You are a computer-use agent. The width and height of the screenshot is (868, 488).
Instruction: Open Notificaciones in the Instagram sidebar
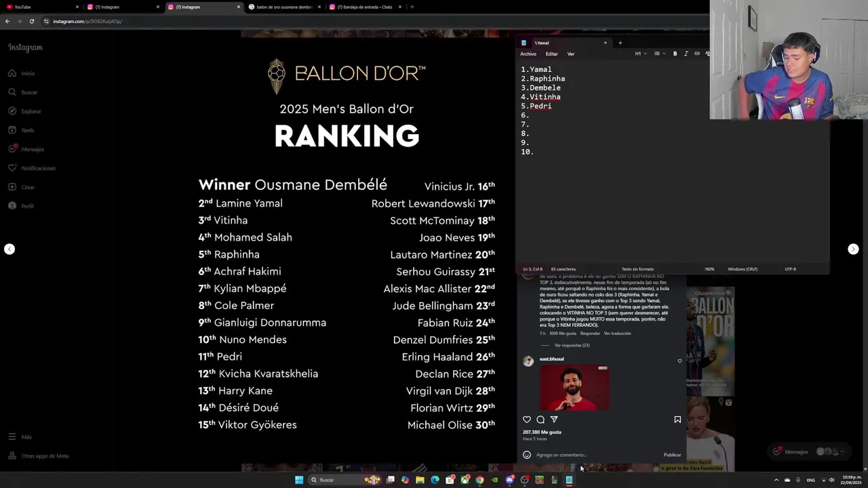[x=32, y=168]
